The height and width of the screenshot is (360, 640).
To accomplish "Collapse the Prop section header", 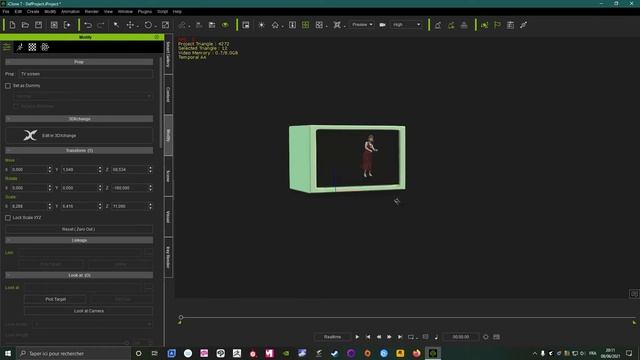I will 79,62.
